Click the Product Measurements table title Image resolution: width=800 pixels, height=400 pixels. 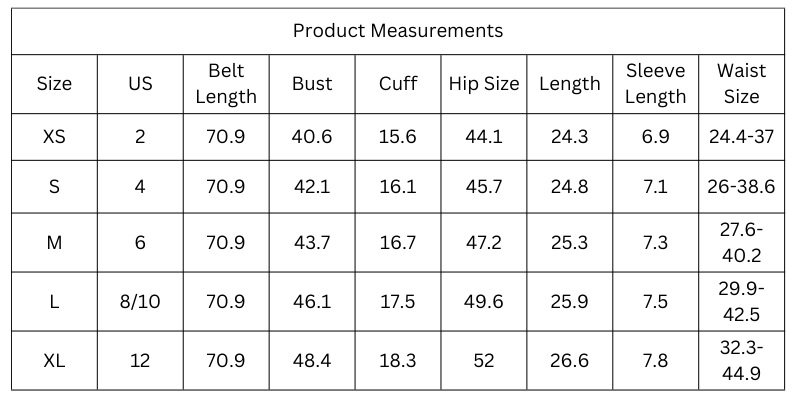[x=398, y=31]
